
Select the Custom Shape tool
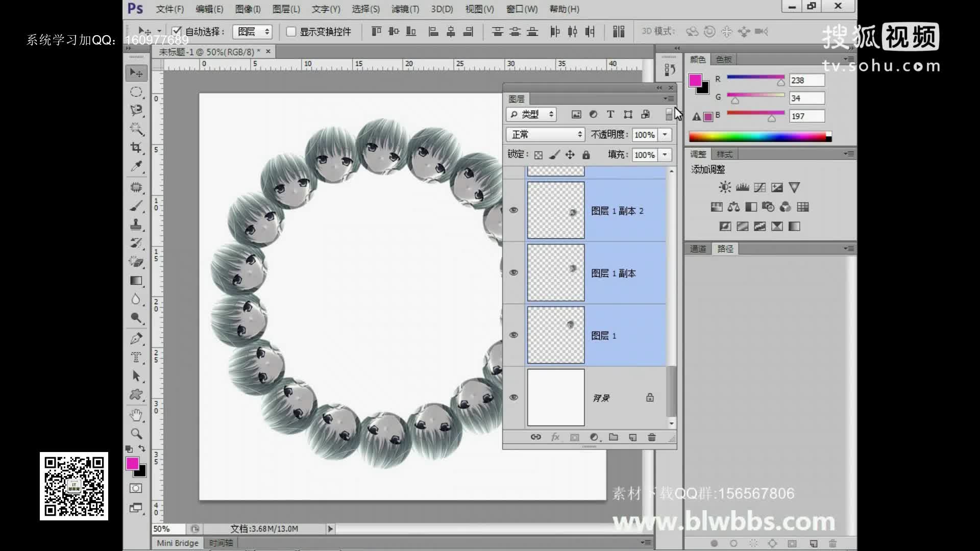click(x=136, y=394)
